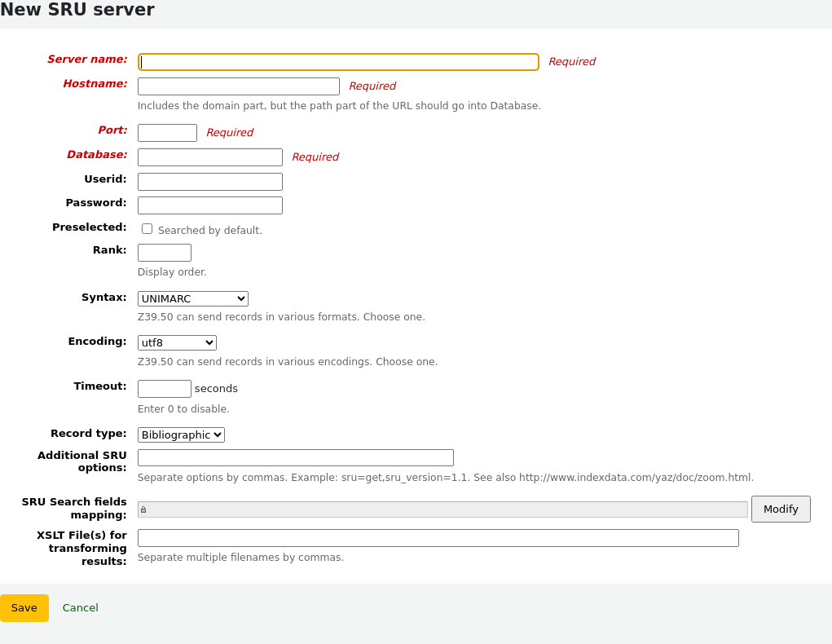Click the Rank input field

coord(164,253)
